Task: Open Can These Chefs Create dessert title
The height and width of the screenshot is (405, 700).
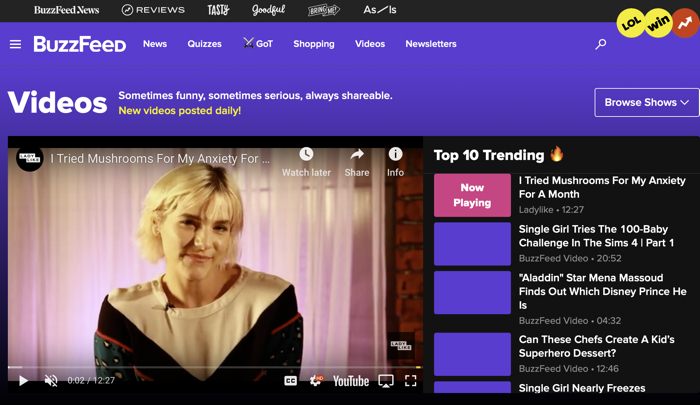Action: pyautogui.click(x=596, y=346)
